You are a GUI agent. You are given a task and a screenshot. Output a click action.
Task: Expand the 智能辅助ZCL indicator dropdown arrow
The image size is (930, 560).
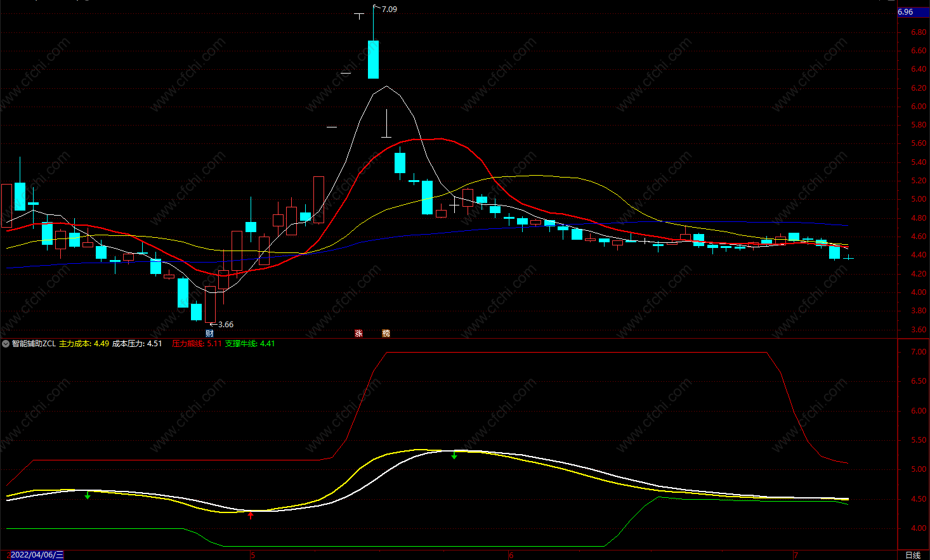tap(6, 344)
